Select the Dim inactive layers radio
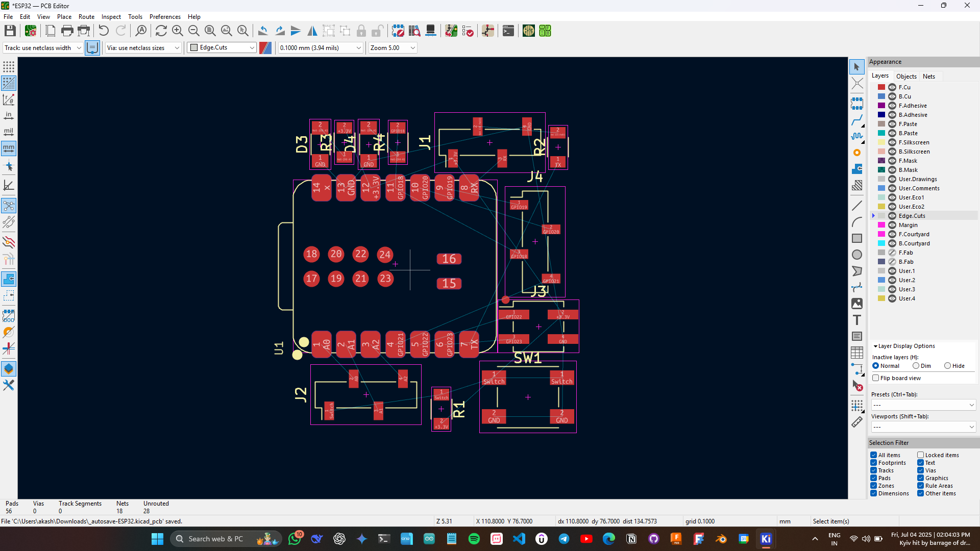The height and width of the screenshot is (551, 980). point(916,366)
